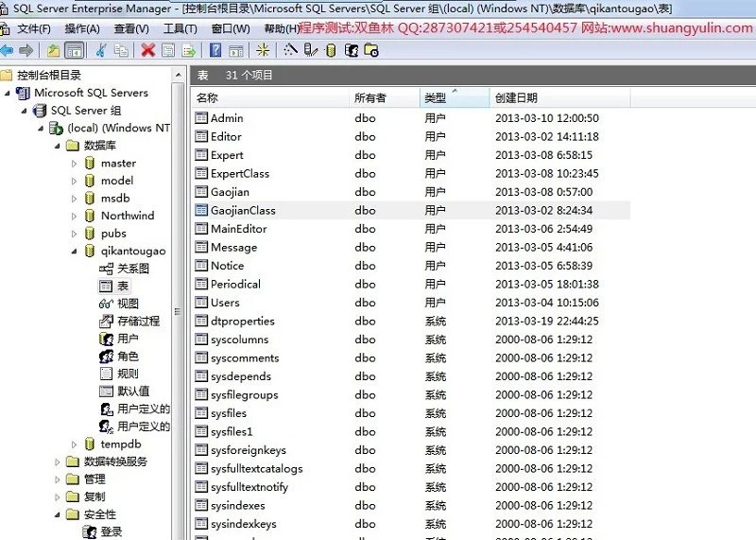Click the back arrow toolbar icon

click(x=7, y=50)
